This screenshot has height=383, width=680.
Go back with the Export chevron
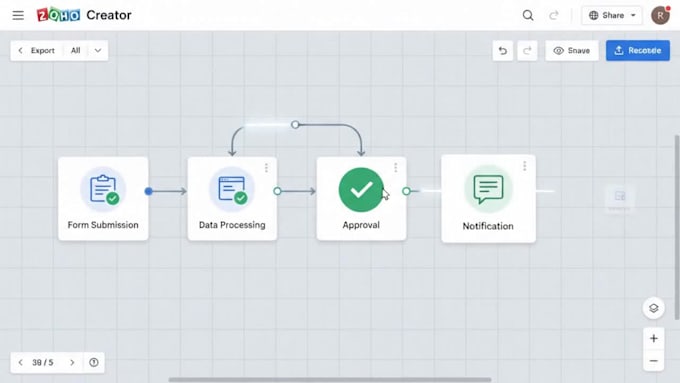pos(20,51)
